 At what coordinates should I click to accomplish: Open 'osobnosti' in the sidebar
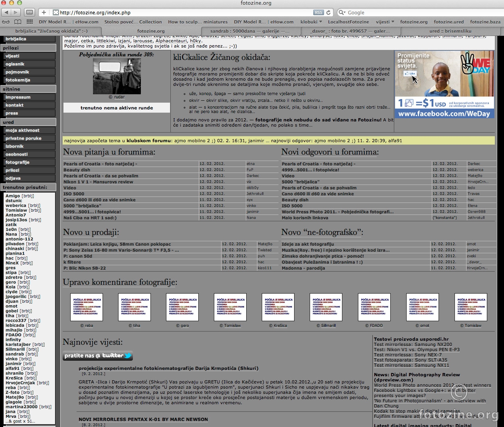[x=30, y=155]
